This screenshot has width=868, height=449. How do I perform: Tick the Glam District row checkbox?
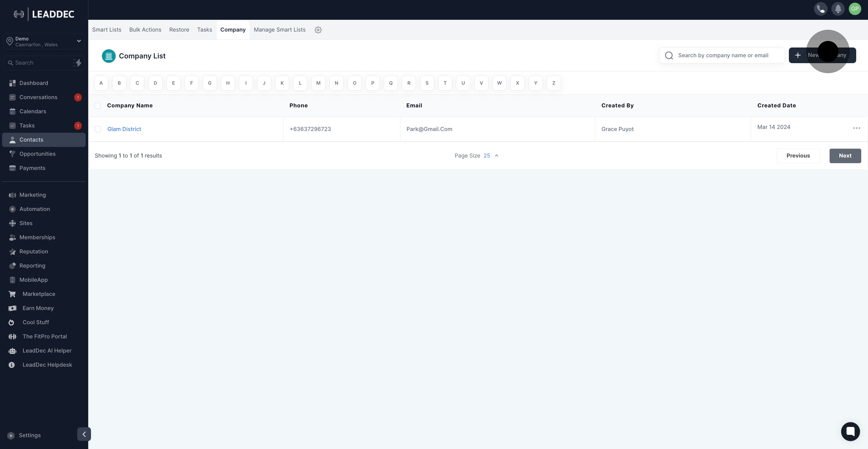[x=98, y=129]
